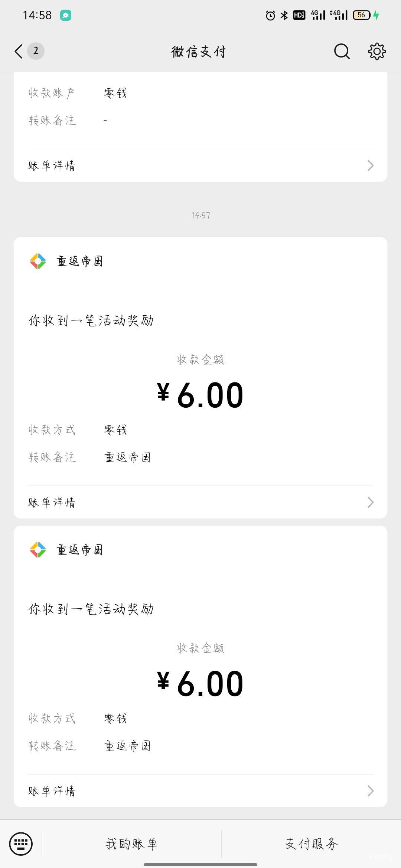Open 支付服务 menu

tap(311, 844)
